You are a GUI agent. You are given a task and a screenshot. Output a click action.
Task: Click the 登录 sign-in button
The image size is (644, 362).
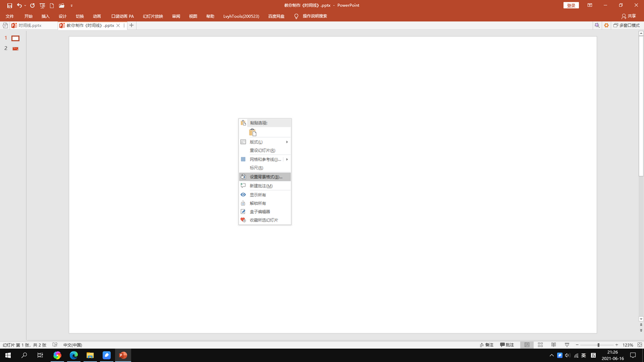pyautogui.click(x=571, y=5)
